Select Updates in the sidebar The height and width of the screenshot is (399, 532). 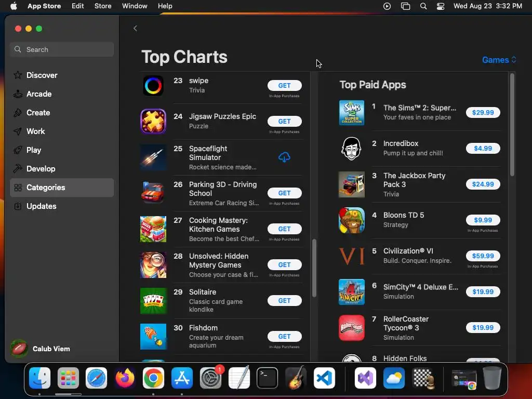[x=62, y=206]
